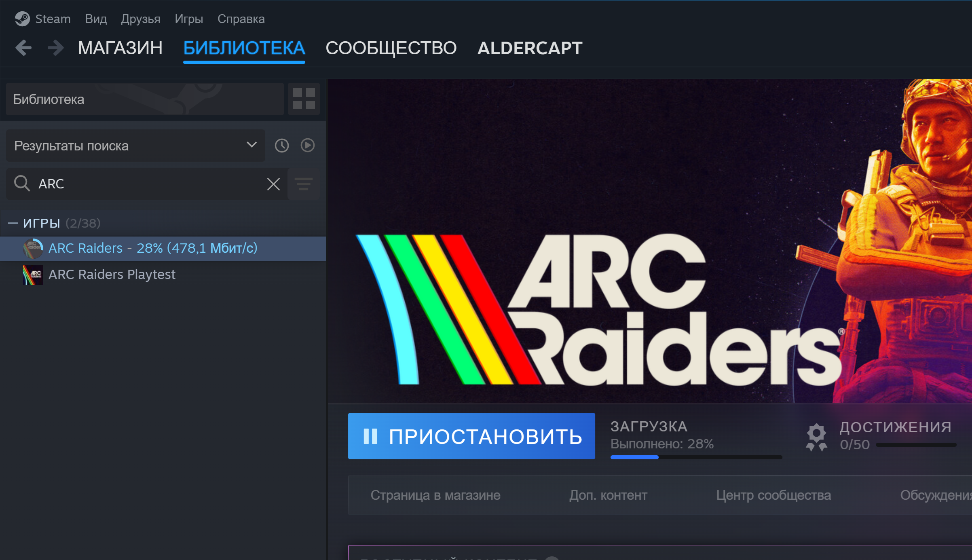The width and height of the screenshot is (972, 560).
Task: Switch to grid view with the tiles icon
Action: (304, 99)
